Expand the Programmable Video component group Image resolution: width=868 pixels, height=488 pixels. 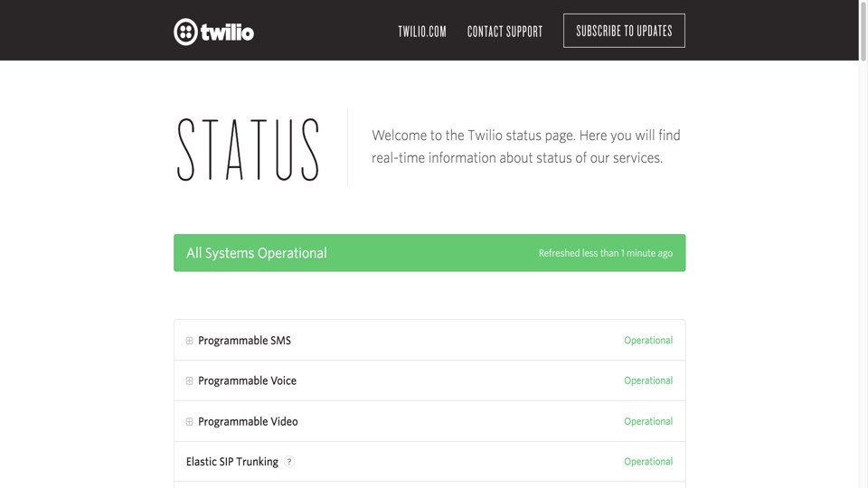tap(189, 422)
